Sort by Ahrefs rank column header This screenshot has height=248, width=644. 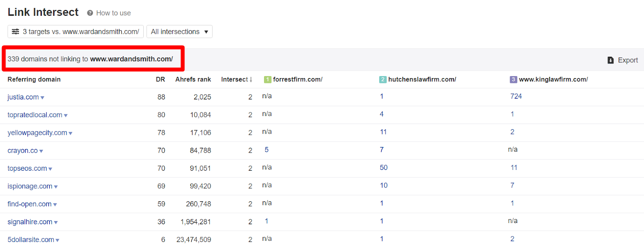[x=193, y=79]
